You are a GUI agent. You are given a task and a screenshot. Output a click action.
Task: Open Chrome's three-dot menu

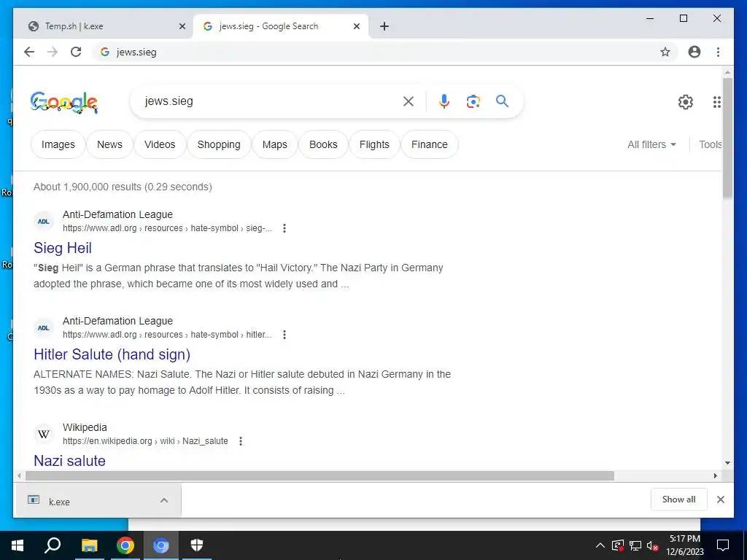(x=718, y=52)
